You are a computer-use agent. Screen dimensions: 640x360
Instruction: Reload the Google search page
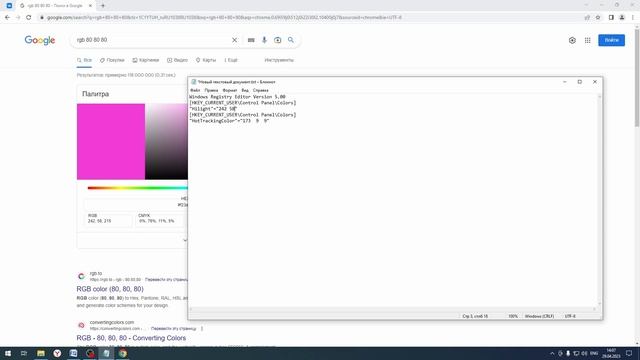(29, 18)
